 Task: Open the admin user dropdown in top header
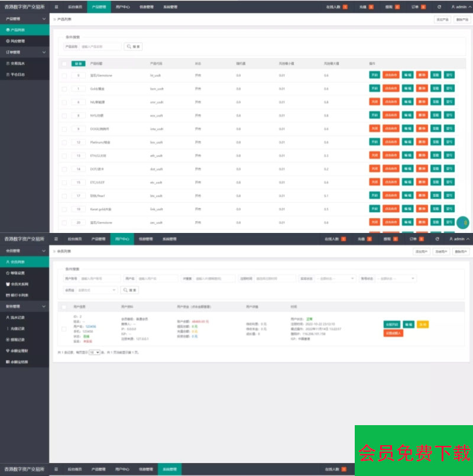[x=460, y=7]
